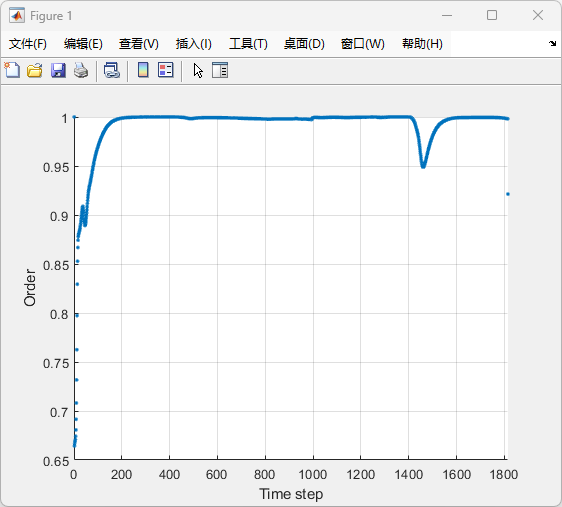
Task: Click the Figure 1 window title text
Action: (x=51, y=16)
